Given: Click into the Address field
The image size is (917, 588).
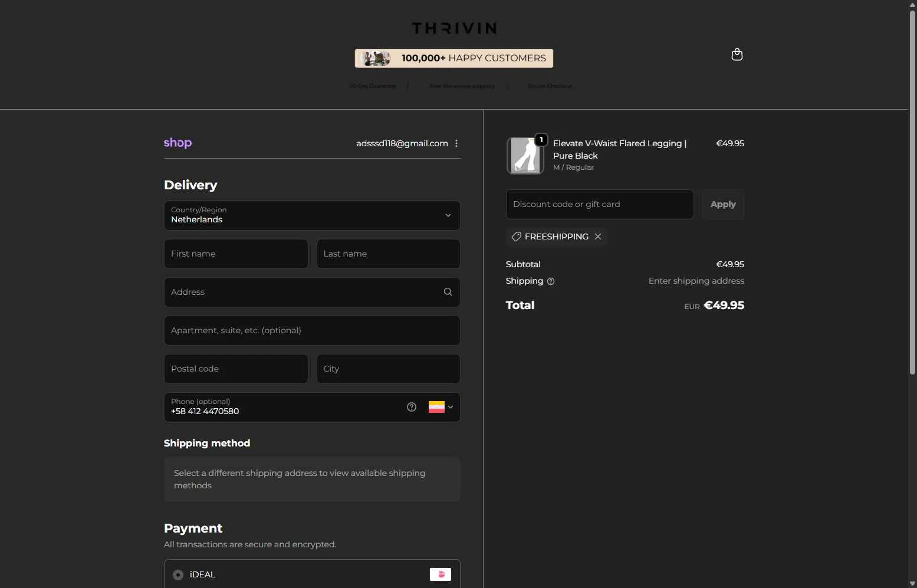Looking at the screenshot, I should point(312,292).
